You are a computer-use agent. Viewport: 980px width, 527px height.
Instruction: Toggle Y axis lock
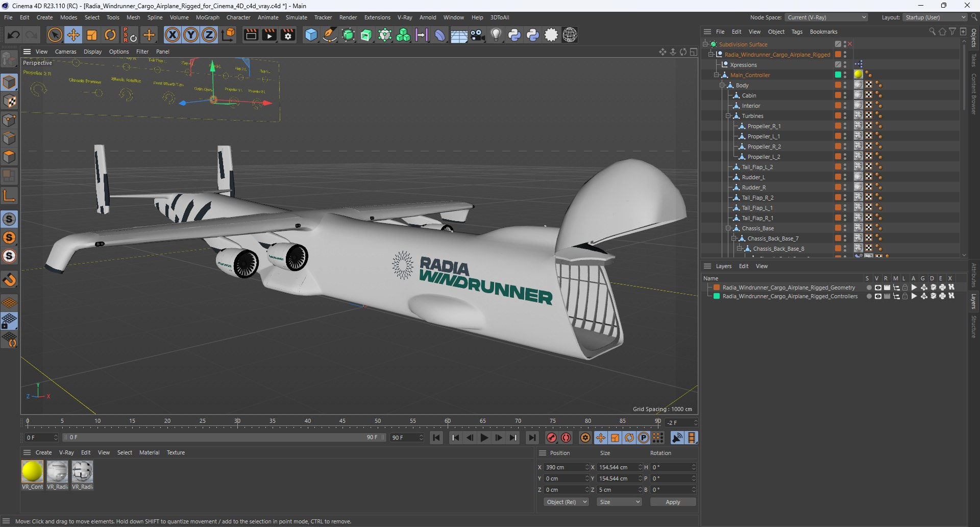tap(191, 35)
